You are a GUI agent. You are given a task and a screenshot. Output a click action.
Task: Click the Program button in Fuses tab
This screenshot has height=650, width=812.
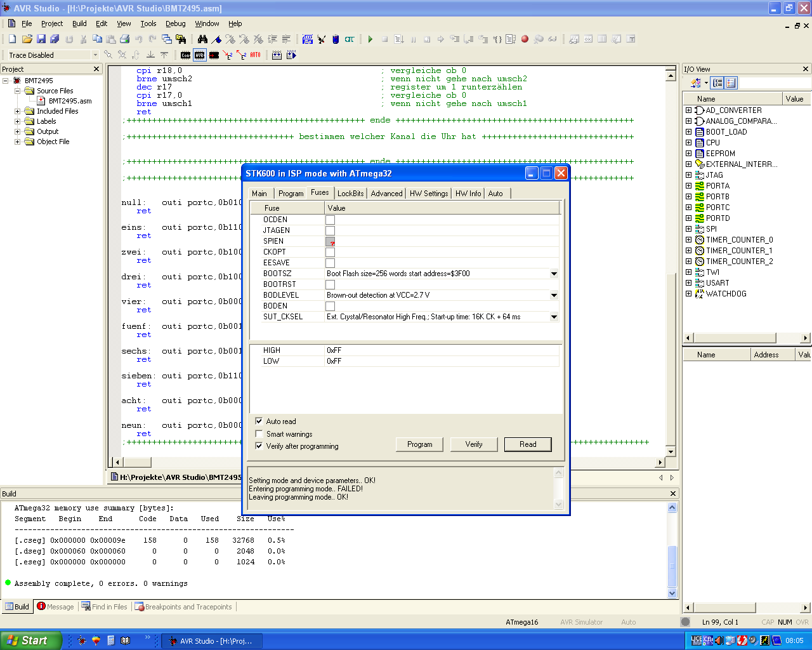pos(419,444)
